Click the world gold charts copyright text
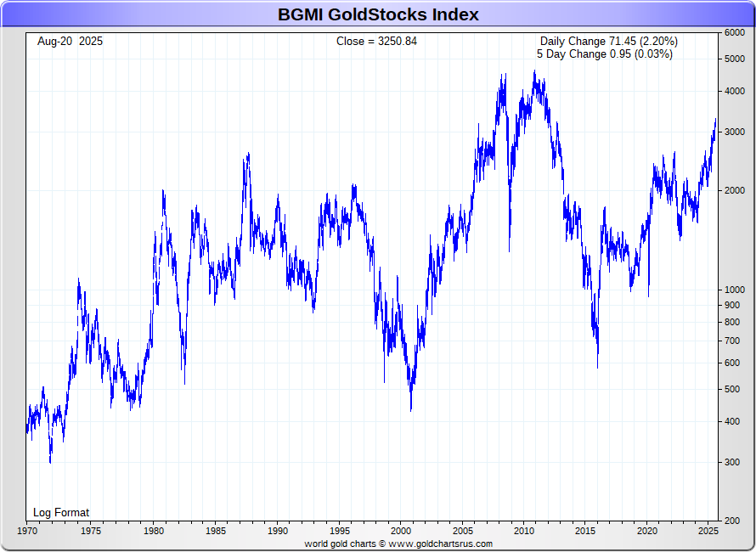 click(398, 544)
